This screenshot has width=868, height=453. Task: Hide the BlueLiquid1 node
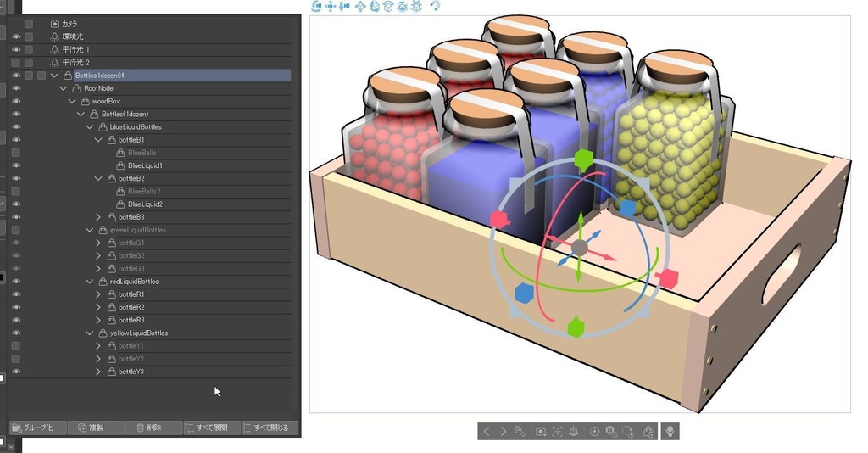coord(16,165)
